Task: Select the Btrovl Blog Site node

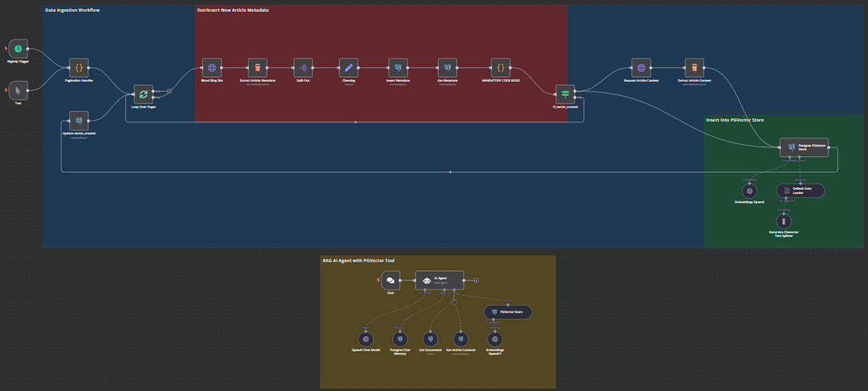Action: (x=211, y=68)
